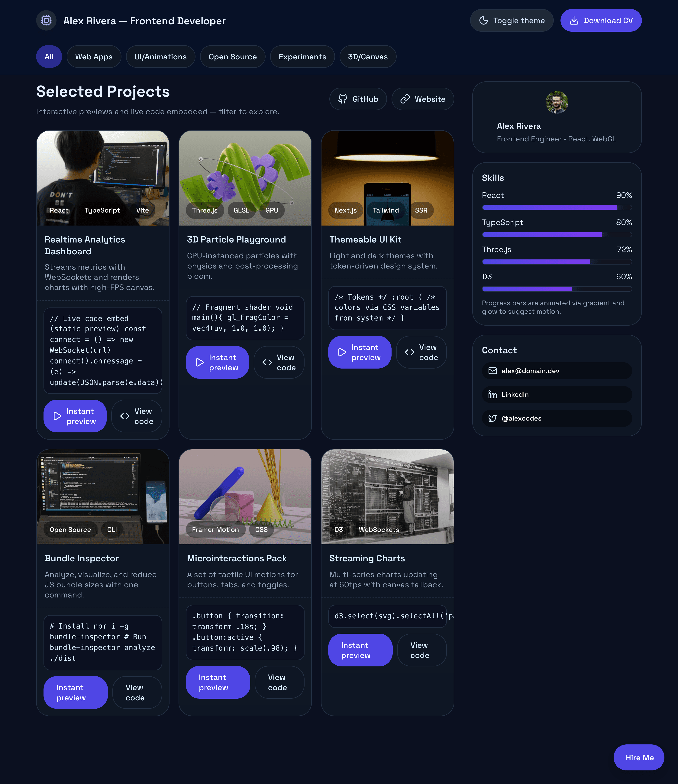Launch Instant preview for Streaming Charts
This screenshot has height=784, width=678.
[x=360, y=650]
